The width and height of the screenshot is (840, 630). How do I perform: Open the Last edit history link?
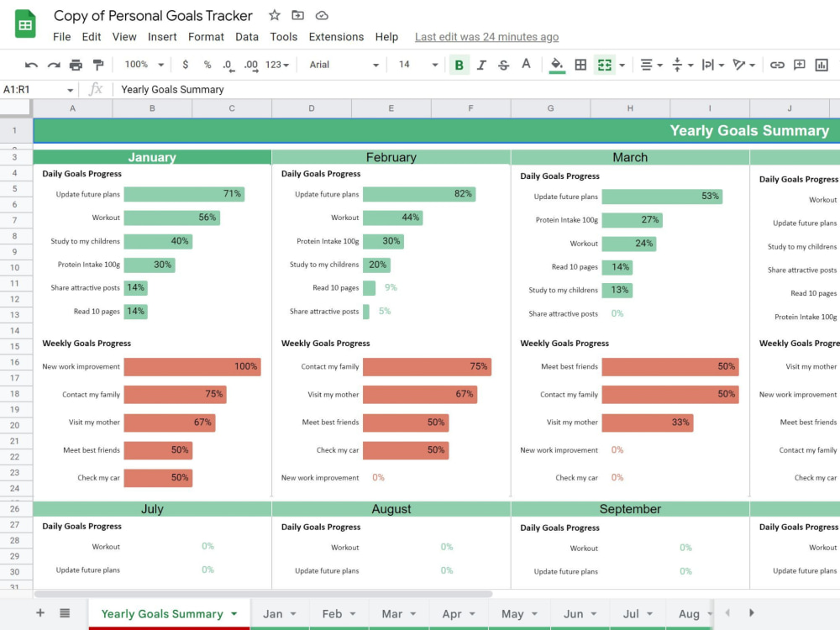pyautogui.click(x=486, y=37)
